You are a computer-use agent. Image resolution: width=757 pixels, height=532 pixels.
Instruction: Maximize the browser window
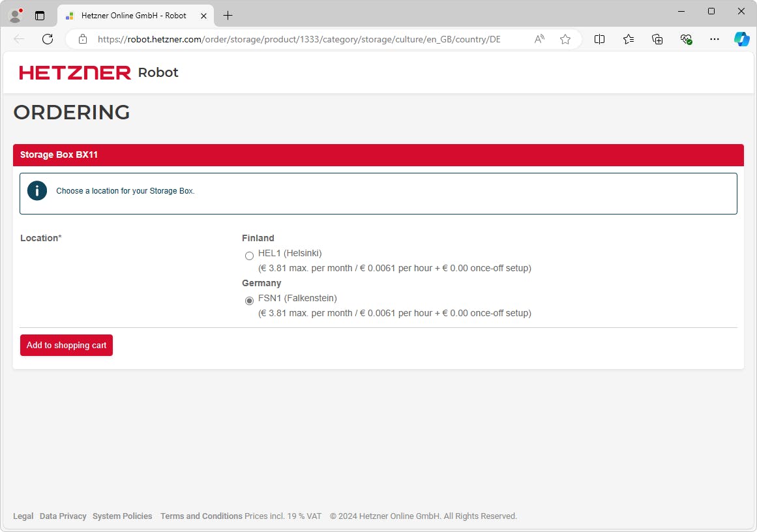click(711, 11)
